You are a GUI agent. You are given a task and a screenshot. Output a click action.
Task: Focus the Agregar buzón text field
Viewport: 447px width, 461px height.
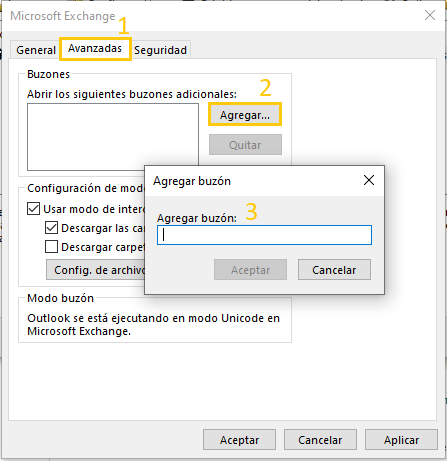pos(264,235)
